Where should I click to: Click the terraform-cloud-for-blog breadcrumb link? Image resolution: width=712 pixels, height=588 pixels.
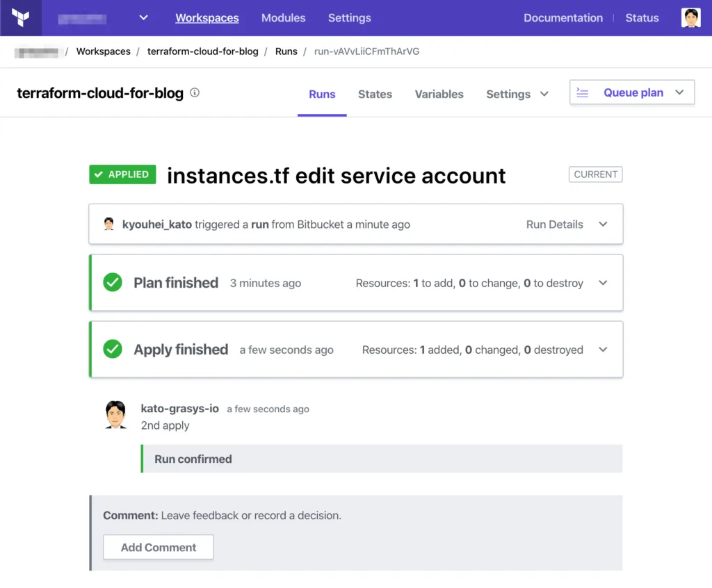[x=202, y=51]
